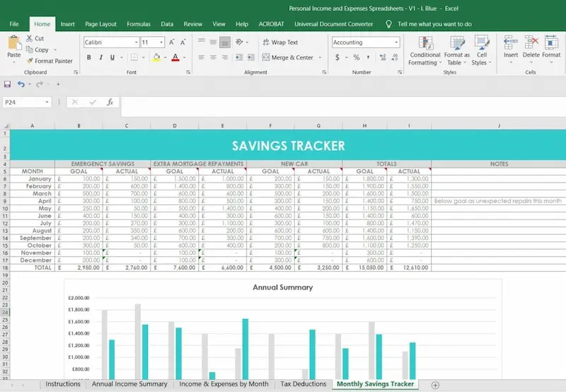
Task: Open the Accounting number format dropdown
Action: [x=396, y=42]
